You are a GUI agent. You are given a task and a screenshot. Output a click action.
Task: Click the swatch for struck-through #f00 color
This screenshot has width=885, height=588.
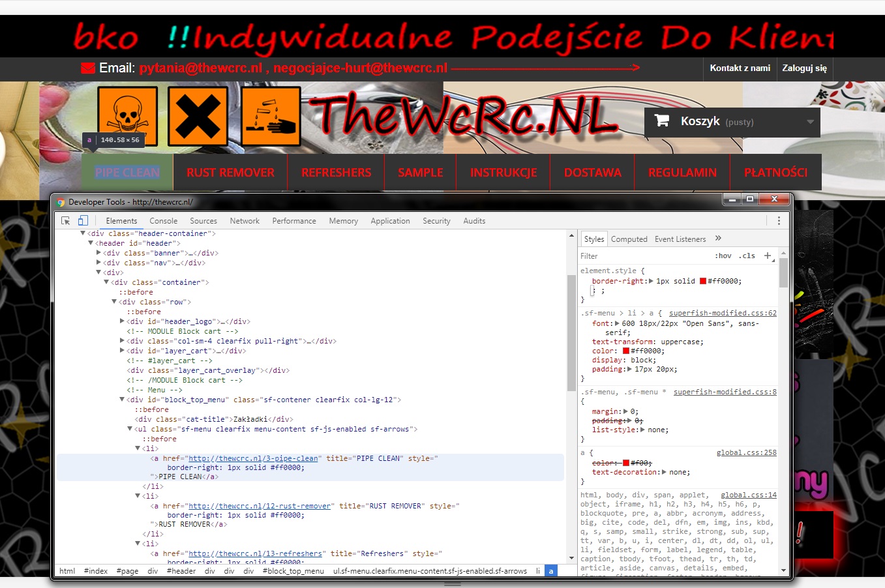coord(626,463)
